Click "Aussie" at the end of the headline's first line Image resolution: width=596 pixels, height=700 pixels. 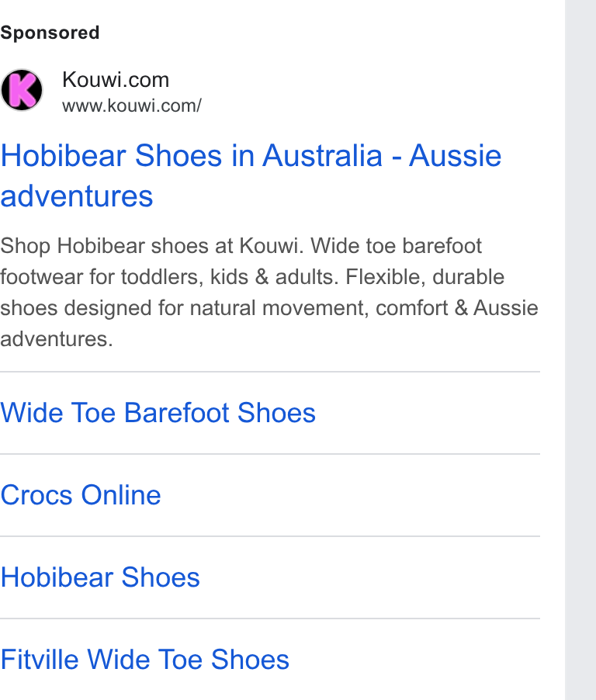pyautogui.click(x=455, y=156)
